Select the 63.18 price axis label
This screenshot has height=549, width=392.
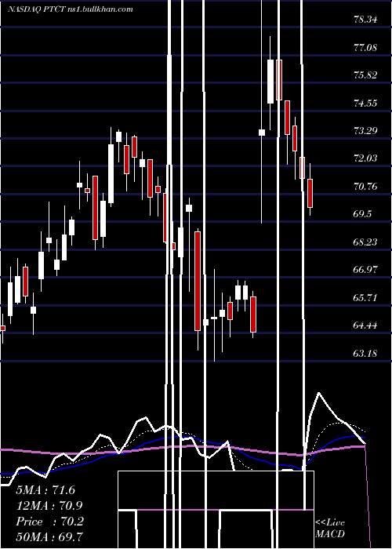365,353
